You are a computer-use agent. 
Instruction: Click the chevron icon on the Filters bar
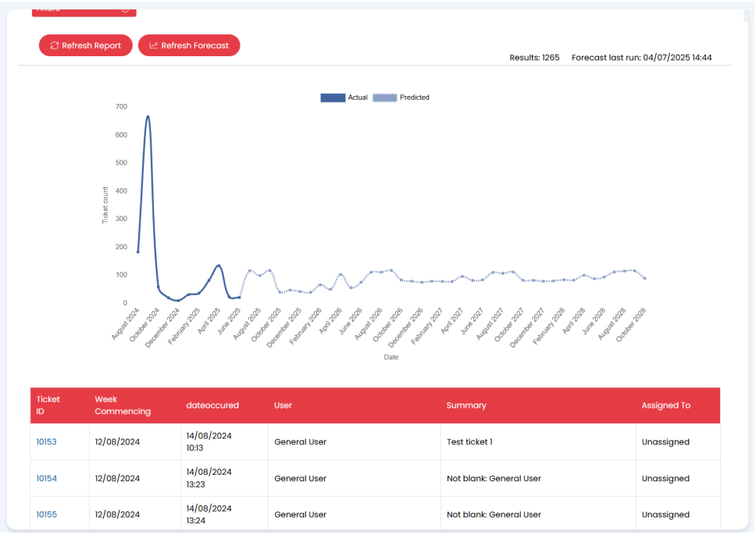click(125, 9)
